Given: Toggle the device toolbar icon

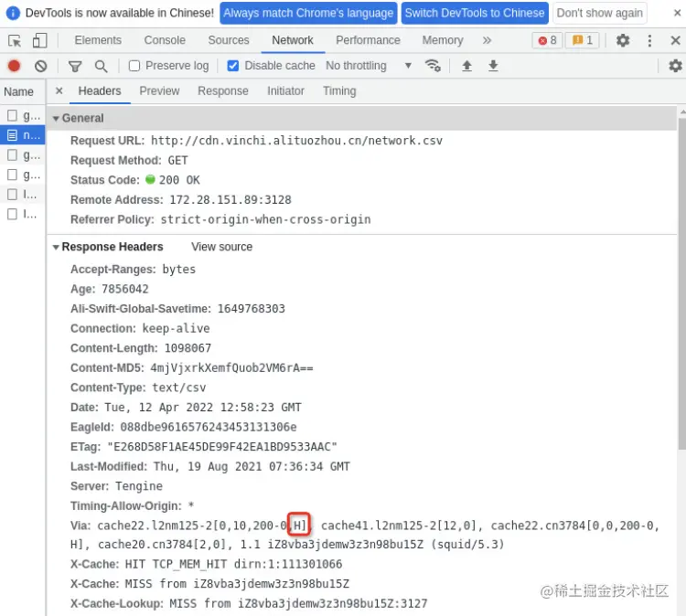Looking at the screenshot, I should [x=39, y=40].
